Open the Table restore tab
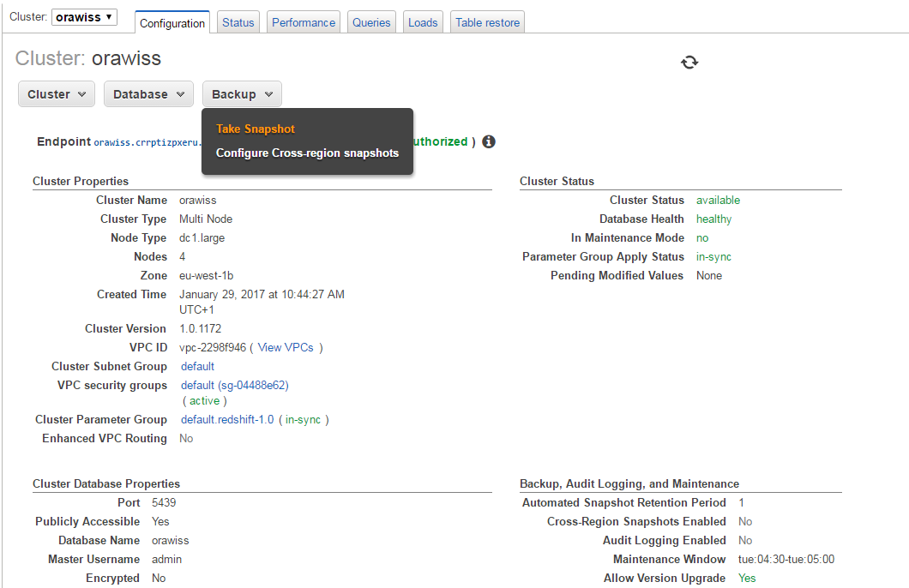The height and width of the screenshot is (588, 909). point(488,22)
